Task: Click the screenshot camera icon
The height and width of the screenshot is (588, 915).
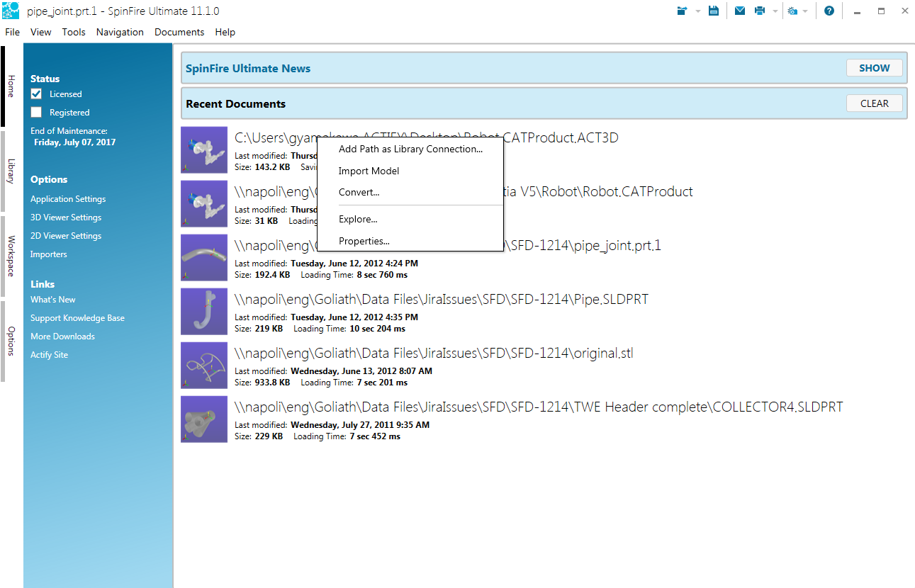Action: coord(792,11)
